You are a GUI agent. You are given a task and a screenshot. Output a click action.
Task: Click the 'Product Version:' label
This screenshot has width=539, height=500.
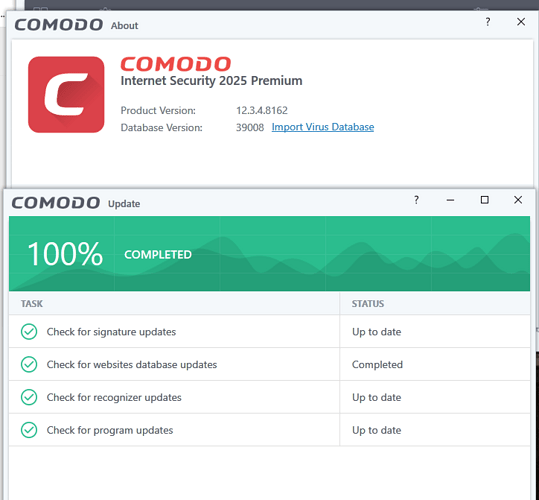point(158,110)
